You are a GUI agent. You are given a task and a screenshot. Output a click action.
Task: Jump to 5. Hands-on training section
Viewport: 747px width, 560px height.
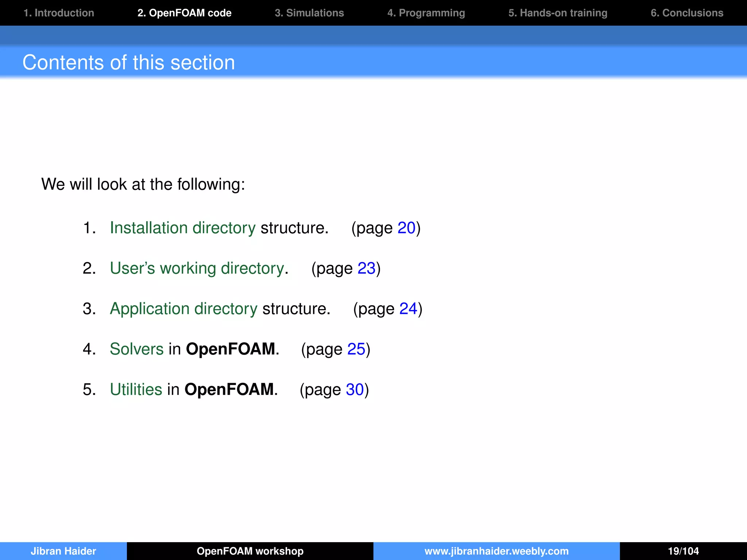pos(558,13)
